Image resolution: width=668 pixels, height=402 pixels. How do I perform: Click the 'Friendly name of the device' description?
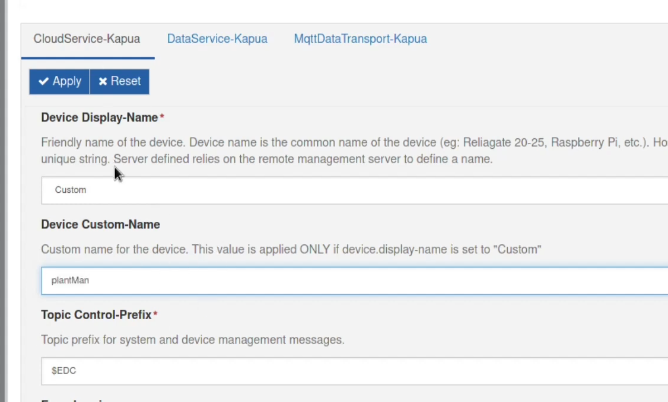(x=354, y=150)
